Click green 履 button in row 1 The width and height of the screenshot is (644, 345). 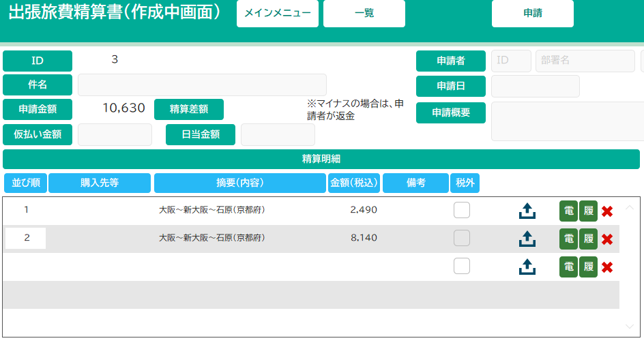pos(588,211)
